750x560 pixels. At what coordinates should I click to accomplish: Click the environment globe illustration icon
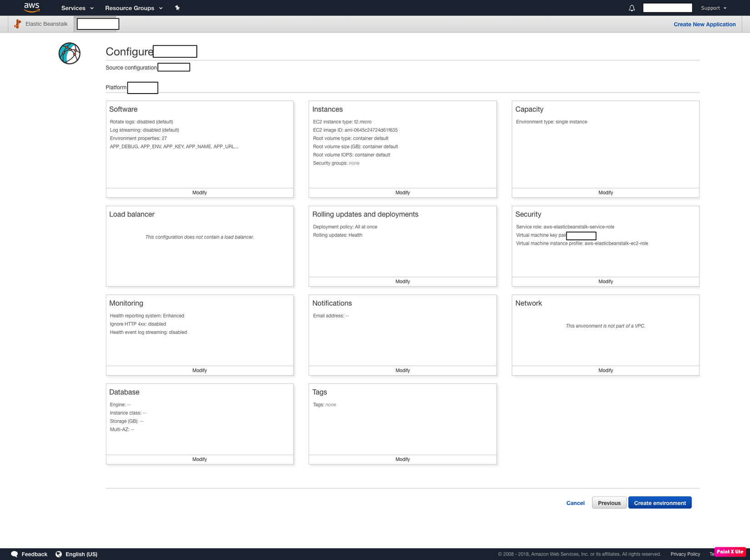coord(70,54)
